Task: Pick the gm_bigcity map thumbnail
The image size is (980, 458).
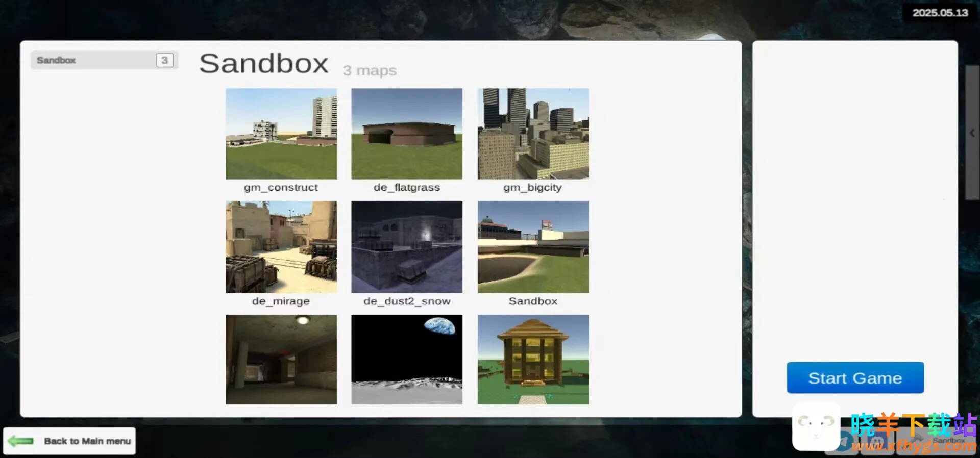Action: 533,134
